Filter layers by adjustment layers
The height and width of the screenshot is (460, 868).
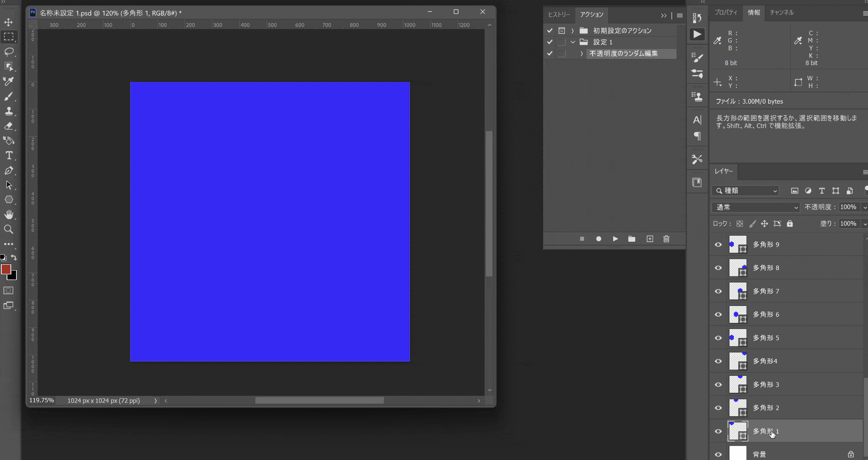[808, 191]
